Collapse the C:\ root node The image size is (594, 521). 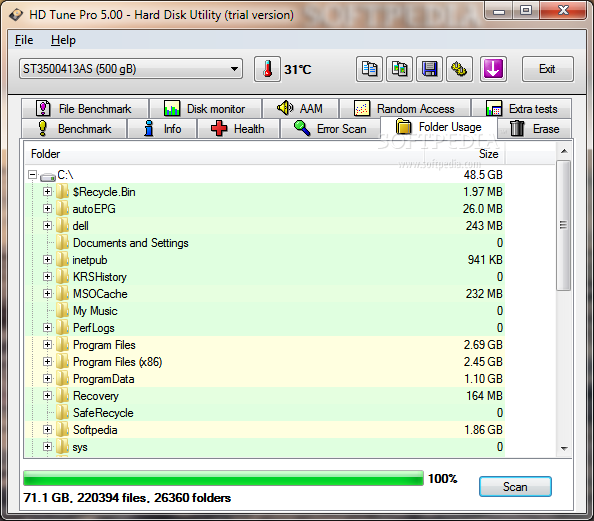click(x=33, y=175)
